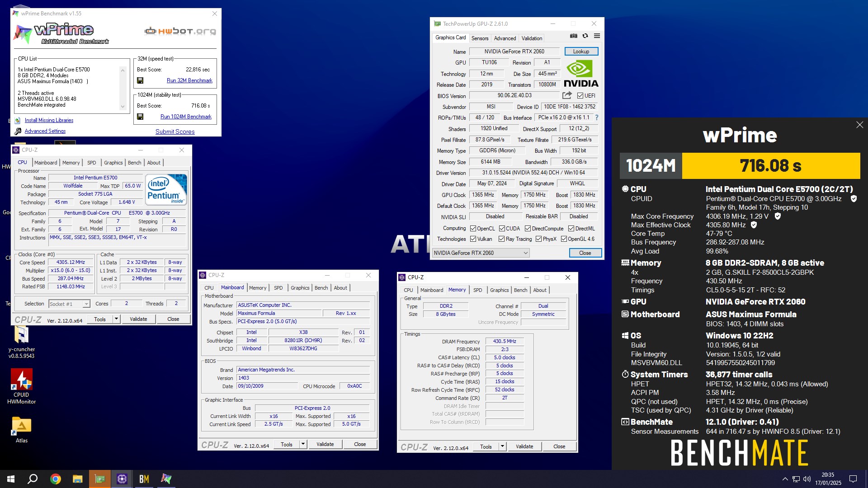The width and height of the screenshot is (868, 488).
Task: Open wPrime Advanced Settings link
Action: click(x=45, y=131)
